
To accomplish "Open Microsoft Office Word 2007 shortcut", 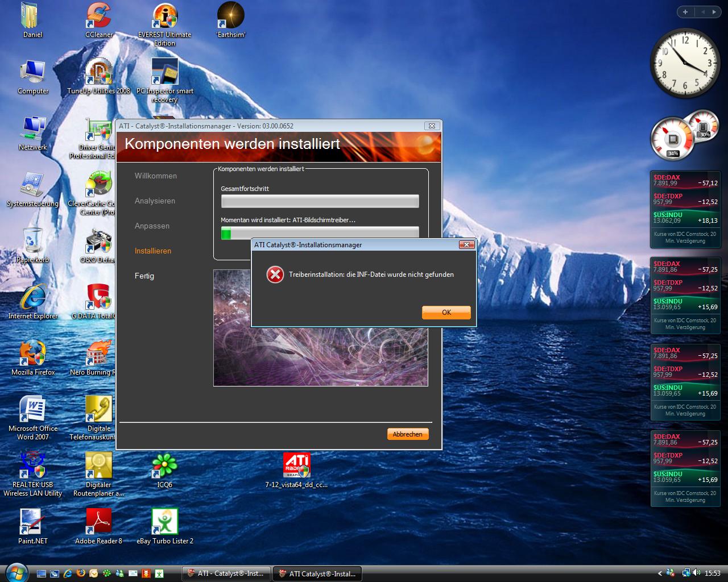I will point(32,418).
